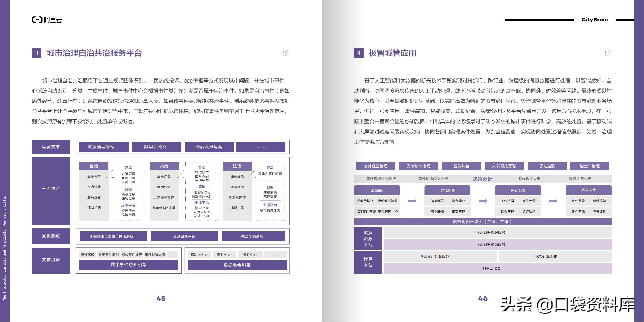Click the number 4 section badge
This screenshot has width=644, height=322.
coord(359,53)
